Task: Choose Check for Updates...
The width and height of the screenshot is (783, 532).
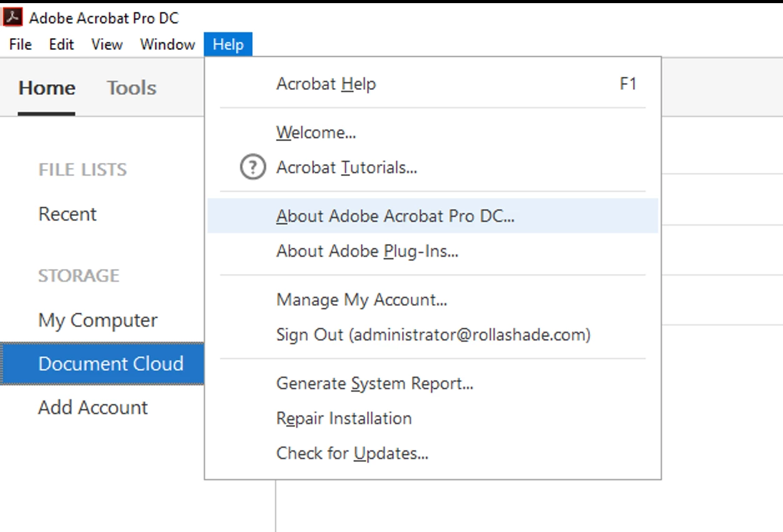Action: 433,453
